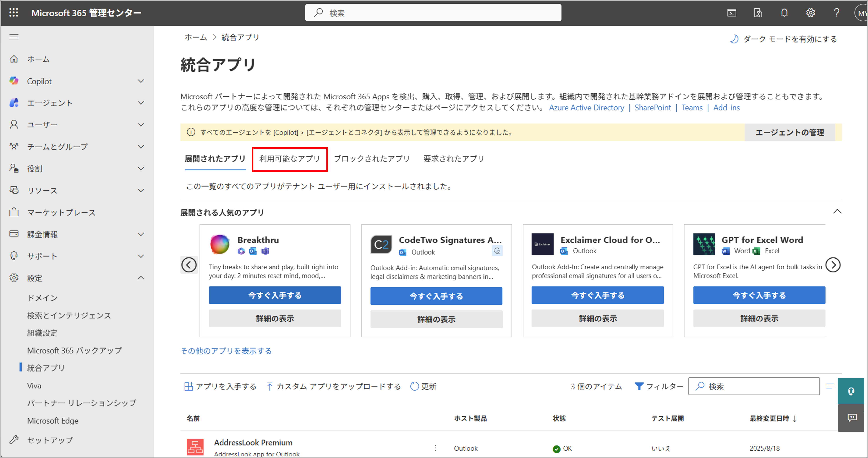Image resolution: width=868 pixels, height=458 pixels.
Task: Open the notifications bell
Action: point(785,12)
